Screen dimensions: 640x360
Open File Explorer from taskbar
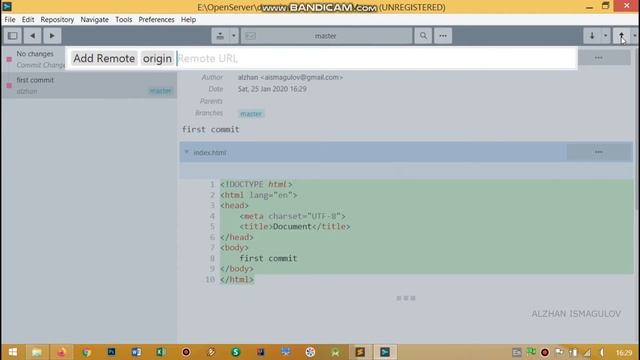[x=37, y=352]
